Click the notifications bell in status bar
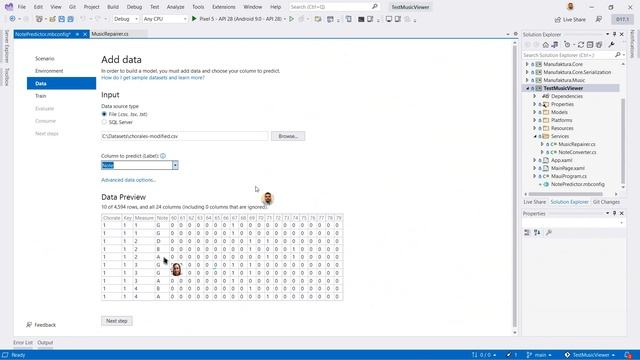The height and width of the screenshot is (360, 640). [x=628, y=355]
